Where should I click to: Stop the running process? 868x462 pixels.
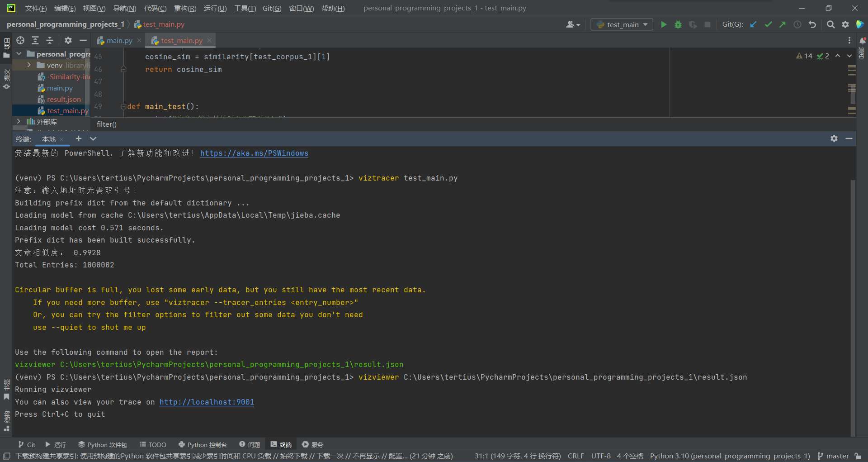(x=708, y=24)
